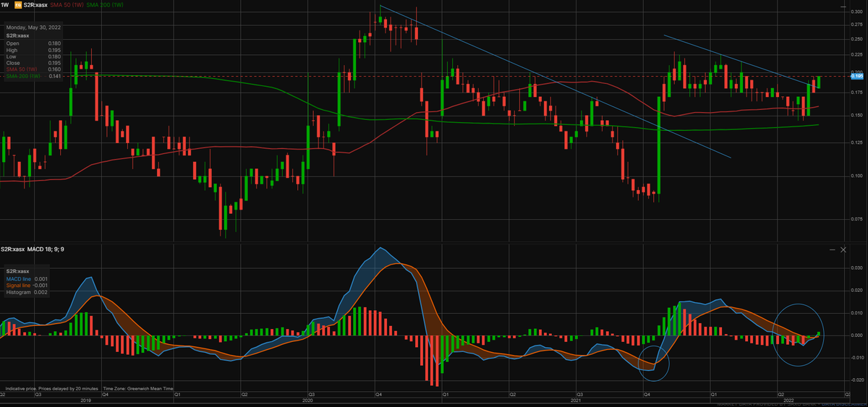
Task: Click the date 'Monday, May 30, 2022' in tooltip
Action: pos(34,27)
